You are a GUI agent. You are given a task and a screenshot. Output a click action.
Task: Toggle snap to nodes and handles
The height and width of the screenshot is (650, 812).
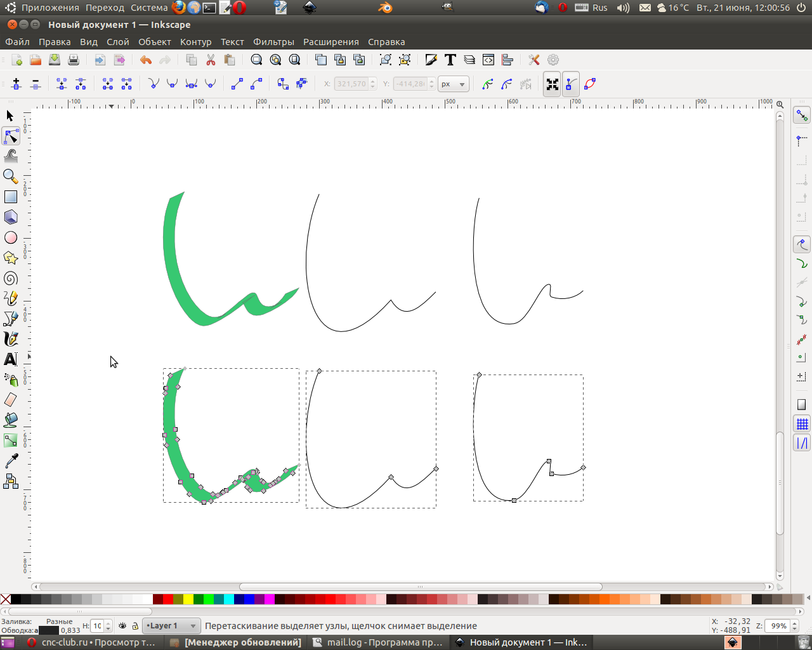click(802, 244)
